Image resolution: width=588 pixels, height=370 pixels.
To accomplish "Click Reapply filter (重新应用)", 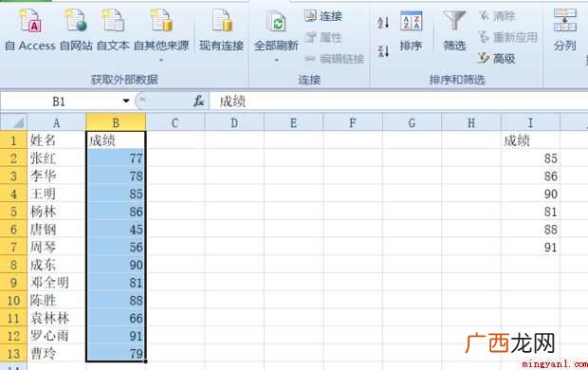I will click(508, 37).
